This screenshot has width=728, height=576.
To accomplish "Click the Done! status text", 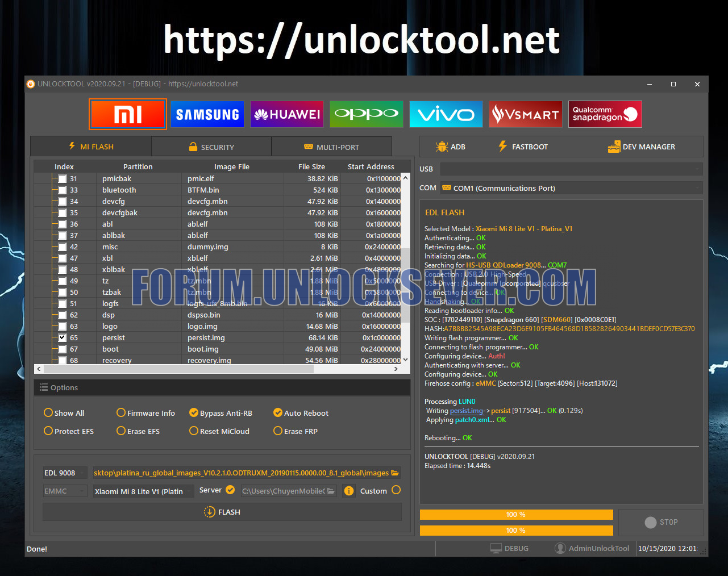I will (37, 549).
